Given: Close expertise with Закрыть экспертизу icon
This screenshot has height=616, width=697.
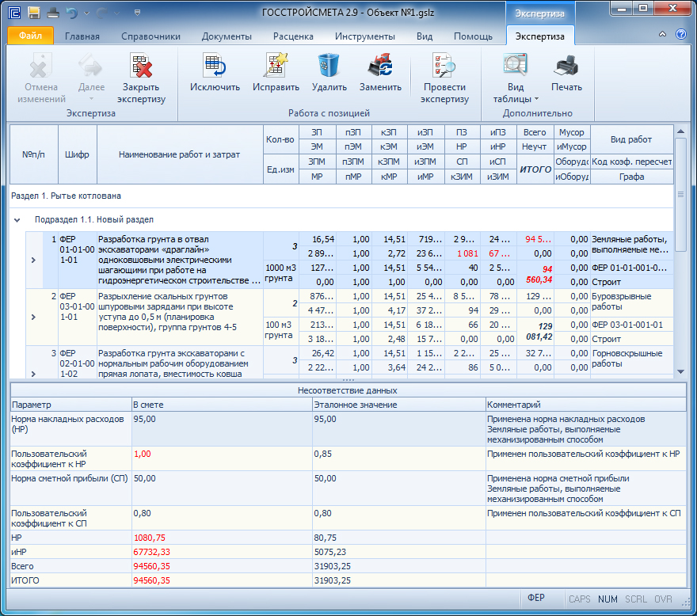Looking at the screenshot, I should tap(141, 66).
